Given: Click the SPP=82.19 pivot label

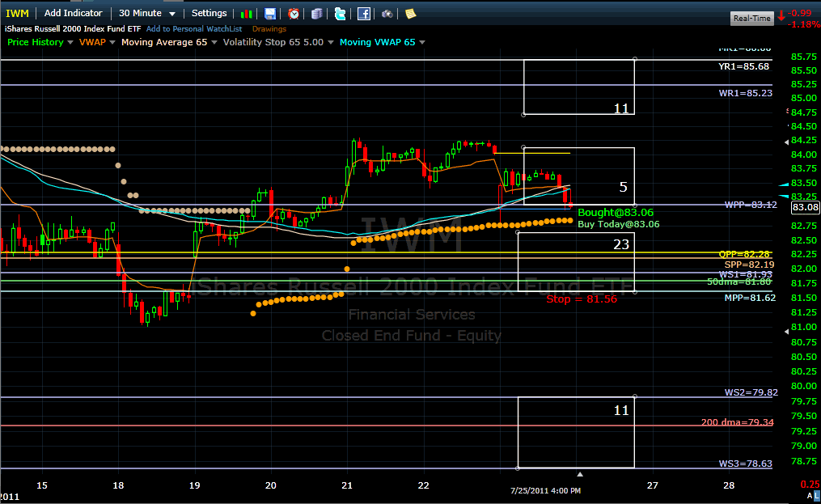Looking at the screenshot, I should (x=749, y=265).
